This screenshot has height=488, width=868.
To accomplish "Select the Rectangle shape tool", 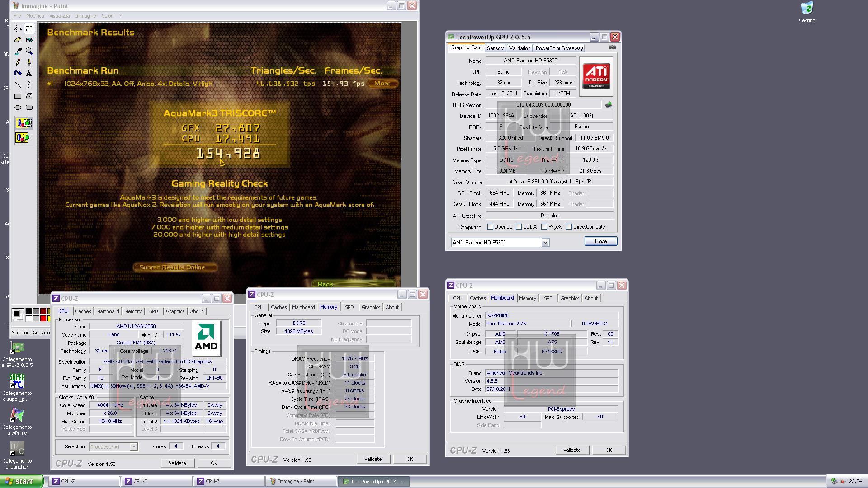I will 18,96.
